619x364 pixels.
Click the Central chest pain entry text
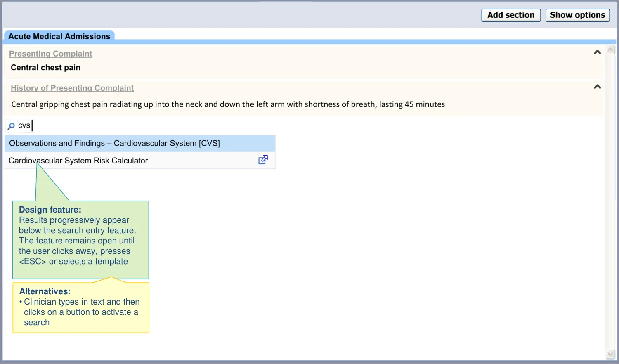click(x=45, y=68)
